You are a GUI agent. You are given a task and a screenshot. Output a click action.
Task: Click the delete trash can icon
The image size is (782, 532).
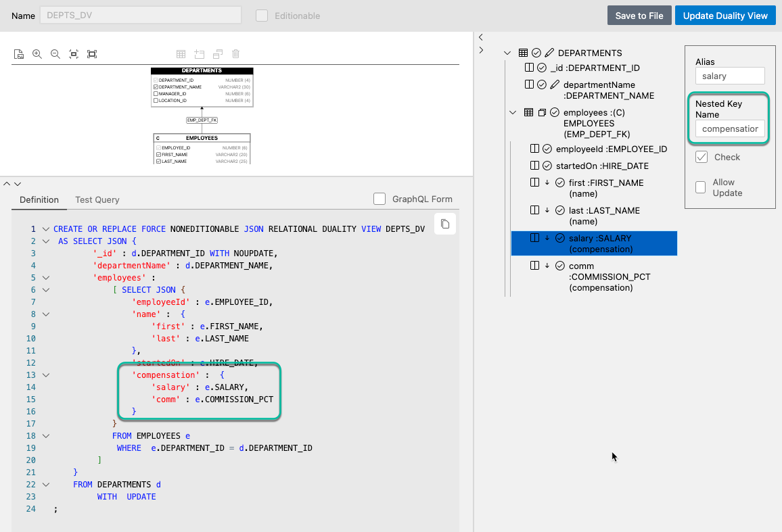[x=236, y=53]
